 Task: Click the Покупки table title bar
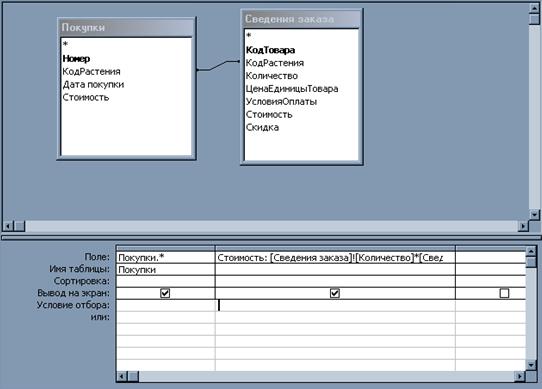click(x=127, y=28)
